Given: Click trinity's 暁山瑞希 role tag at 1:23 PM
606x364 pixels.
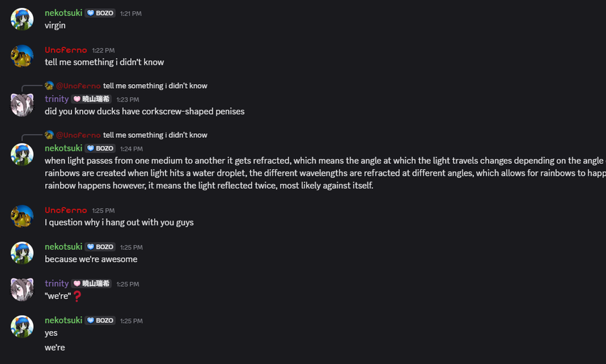Looking at the screenshot, I should pyautogui.click(x=92, y=99).
